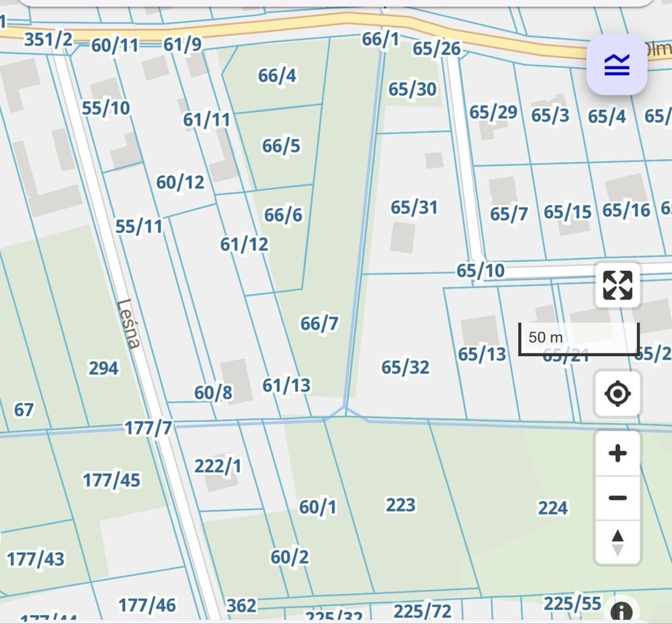
Task: Click the 50 m scale bar
Action: (x=579, y=339)
